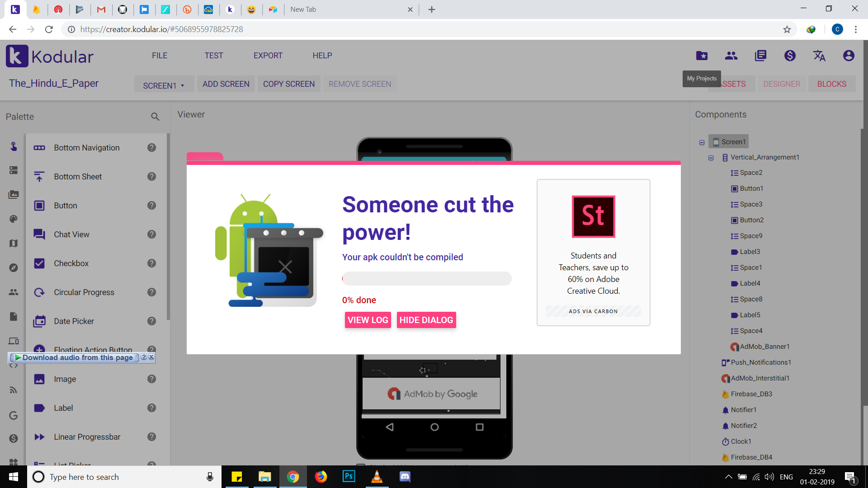868x488 pixels.
Task: Click the Kodular logo
Action: point(50,56)
